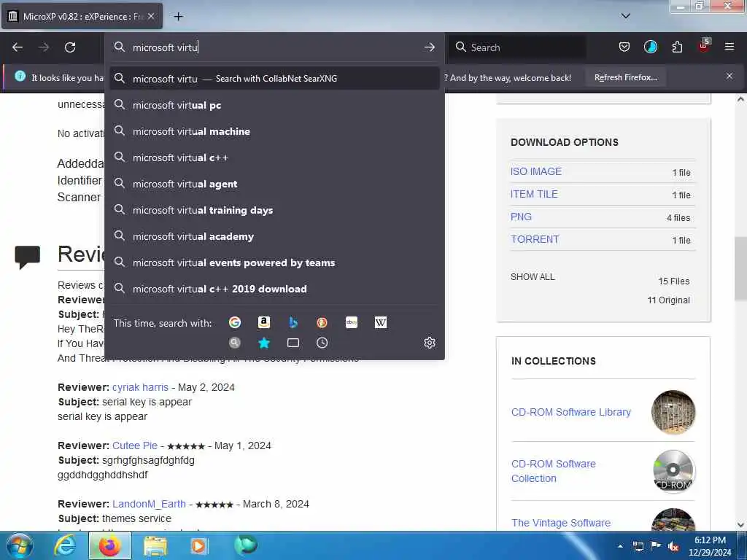Open Windows Media Player from taskbar
747x560 pixels.
[x=198, y=546]
